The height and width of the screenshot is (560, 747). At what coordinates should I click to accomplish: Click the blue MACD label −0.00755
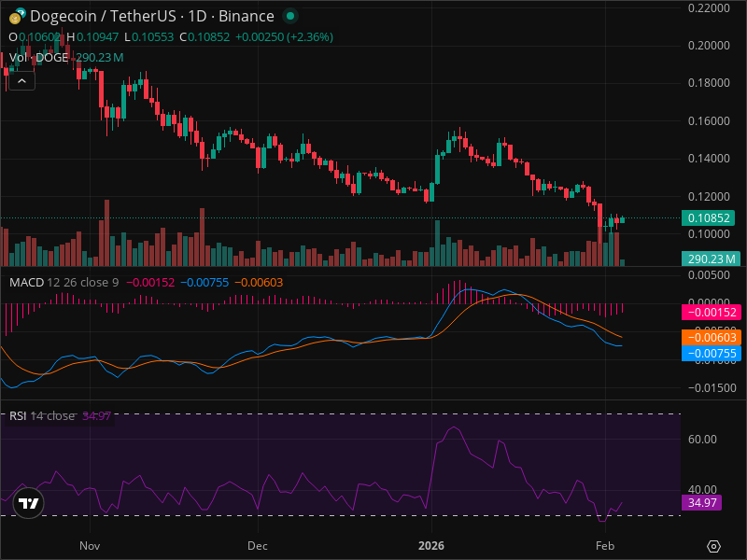coord(712,354)
